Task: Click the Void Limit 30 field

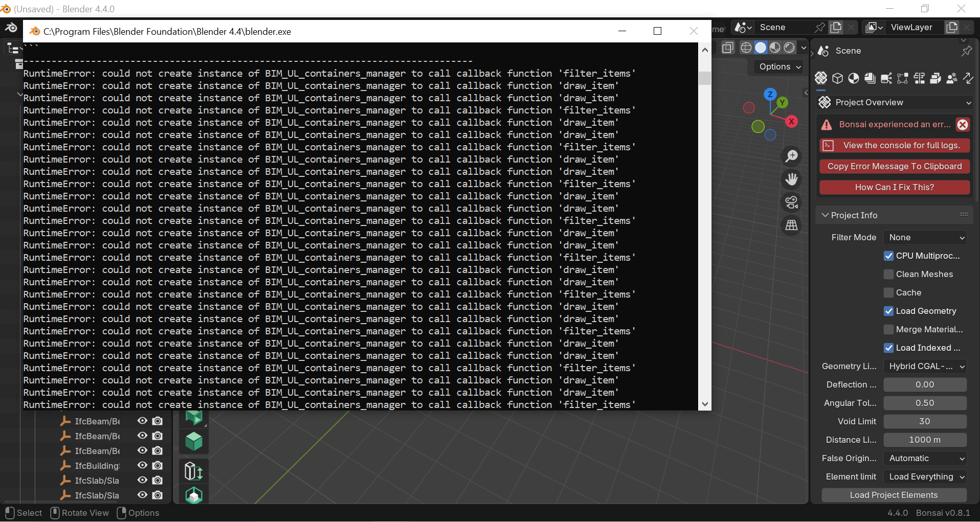Action: pyautogui.click(x=925, y=421)
